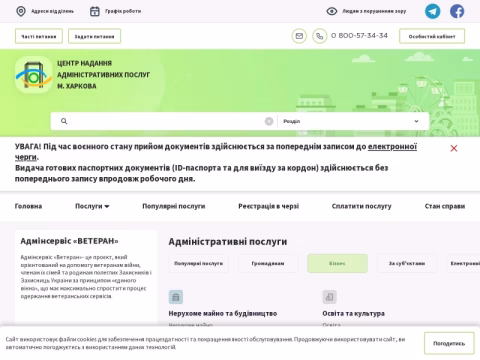Open the Facebook page icon
The image size is (480, 360).
pos(457,11)
